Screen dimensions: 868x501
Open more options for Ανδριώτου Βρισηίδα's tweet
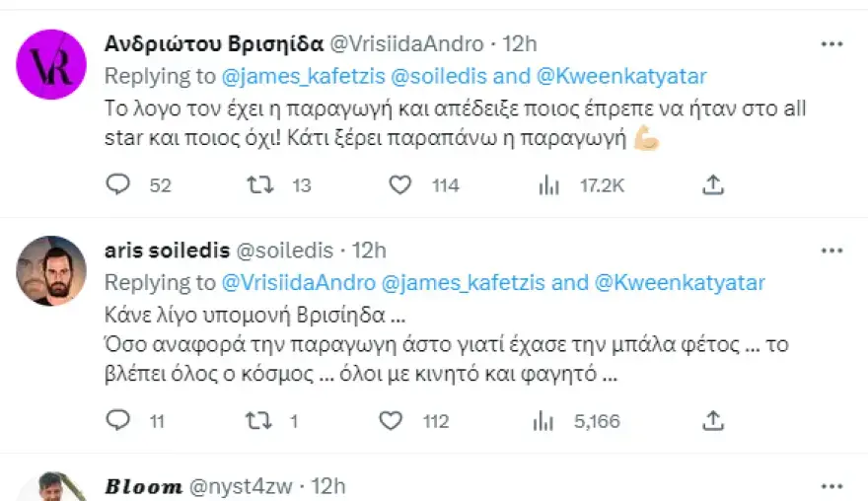pos(832,44)
